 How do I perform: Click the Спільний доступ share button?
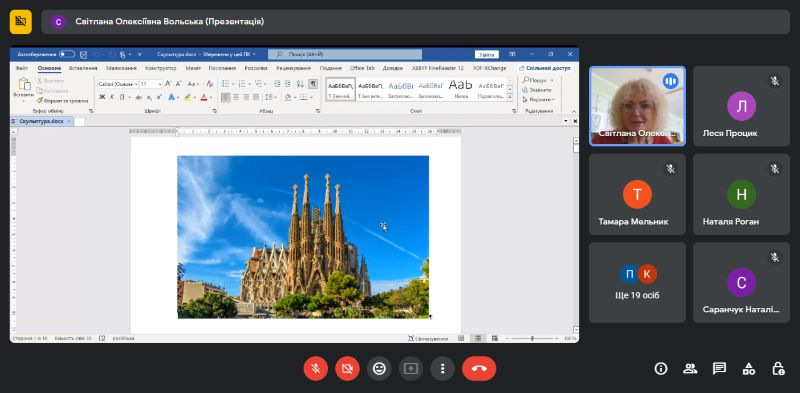[x=545, y=68]
